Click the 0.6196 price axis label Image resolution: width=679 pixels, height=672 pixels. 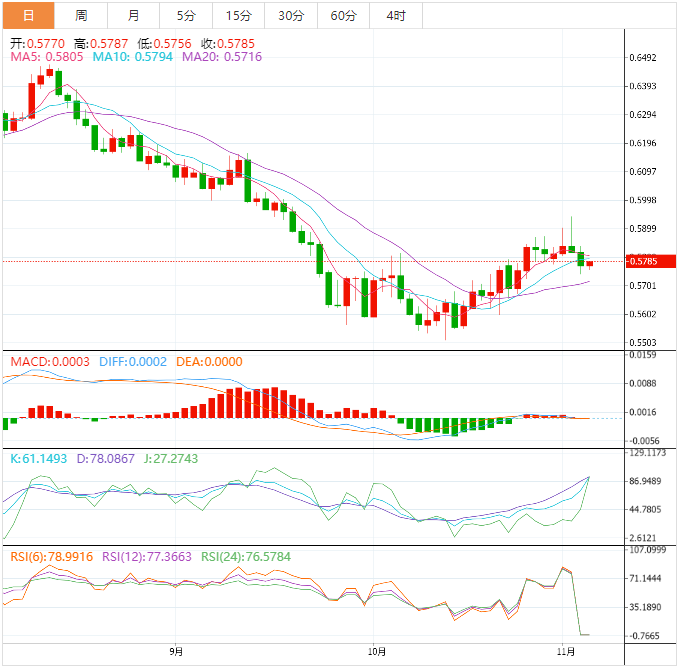pos(643,143)
